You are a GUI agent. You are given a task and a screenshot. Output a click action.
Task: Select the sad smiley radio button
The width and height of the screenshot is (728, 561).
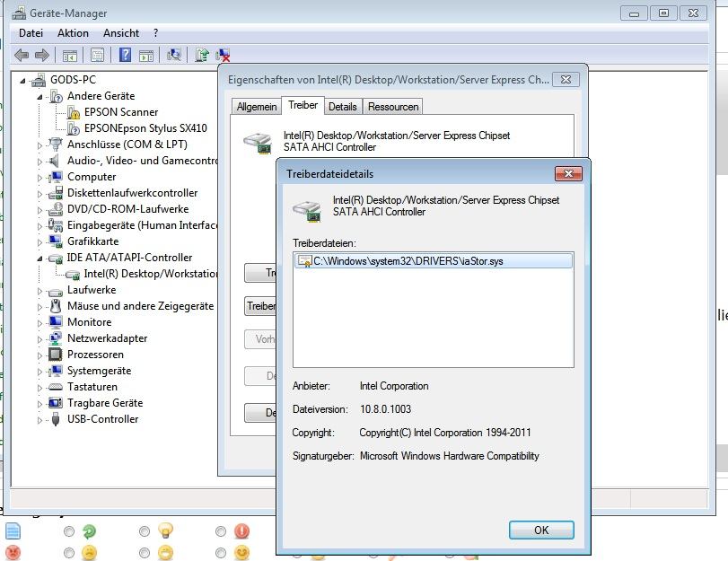tap(69, 553)
